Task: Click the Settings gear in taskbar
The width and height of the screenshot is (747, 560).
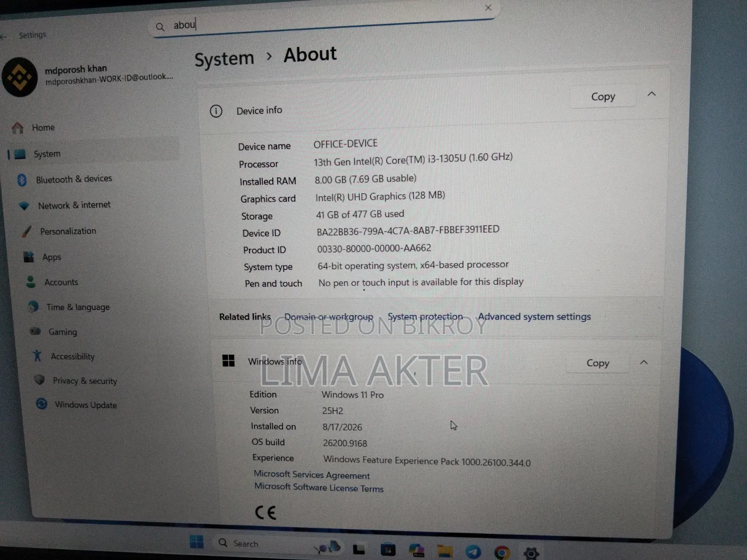Action: pos(531,553)
